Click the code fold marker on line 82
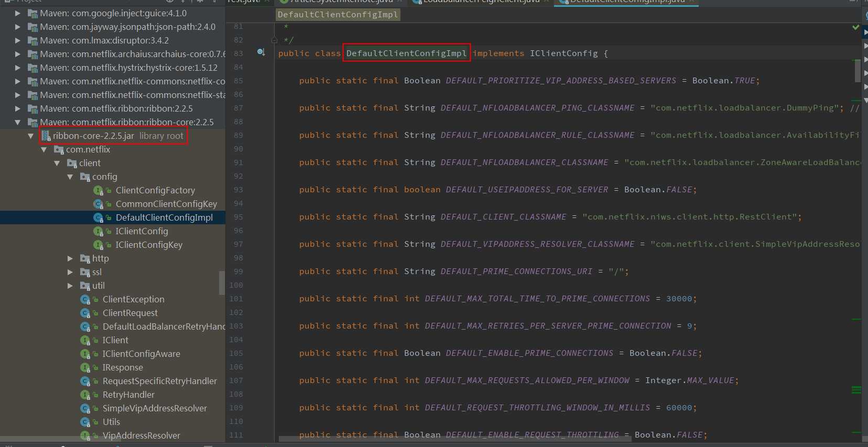Viewport: 868px width, 447px height. [274, 40]
